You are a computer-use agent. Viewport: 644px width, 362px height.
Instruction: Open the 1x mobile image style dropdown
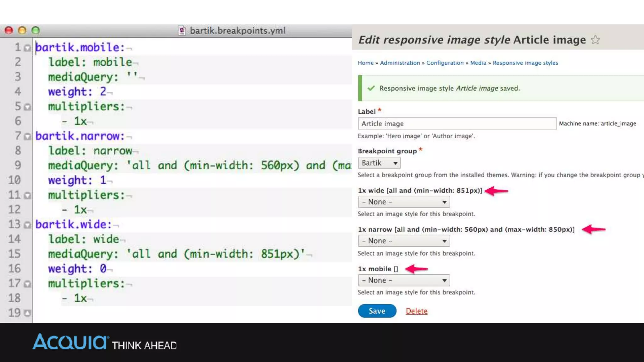click(x=404, y=280)
